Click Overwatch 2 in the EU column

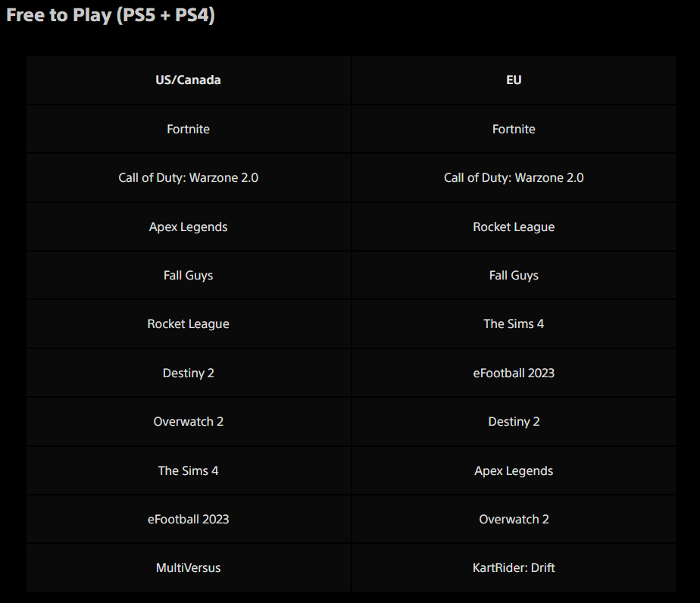tap(514, 519)
